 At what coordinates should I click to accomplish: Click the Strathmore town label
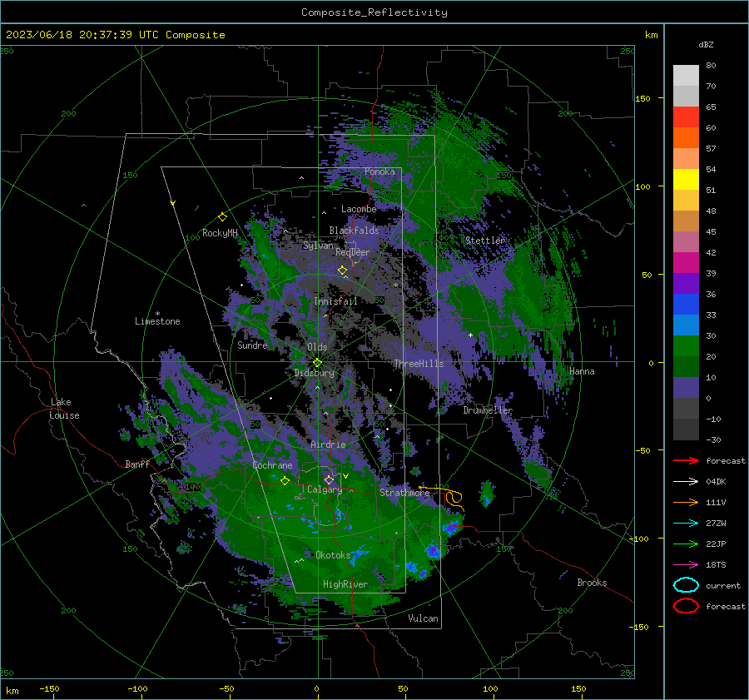(404, 493)
